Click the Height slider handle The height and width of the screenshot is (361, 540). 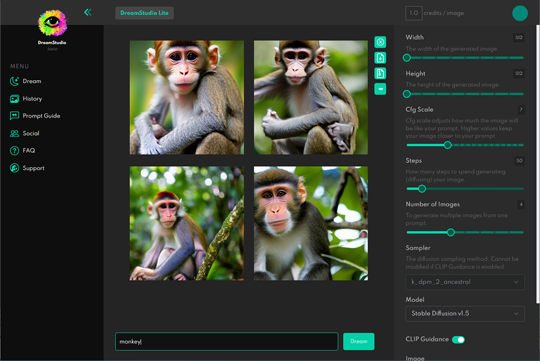(x=407, y=94)
